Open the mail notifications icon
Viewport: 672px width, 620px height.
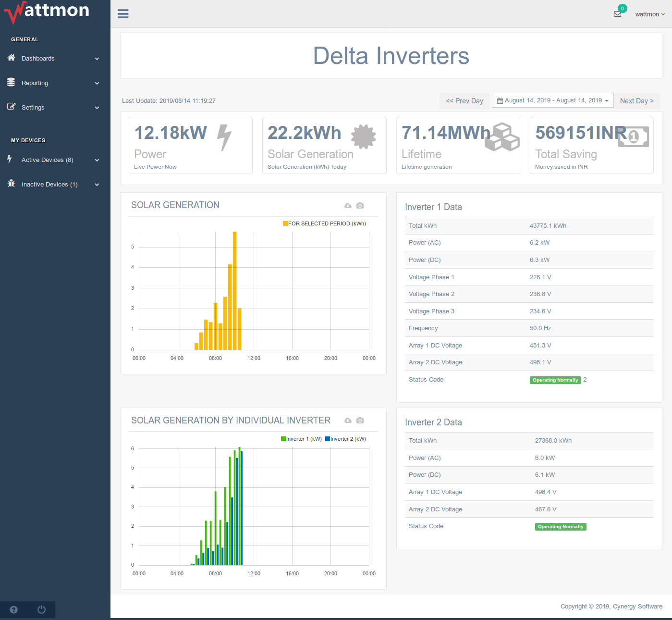[x=618, y=14]
